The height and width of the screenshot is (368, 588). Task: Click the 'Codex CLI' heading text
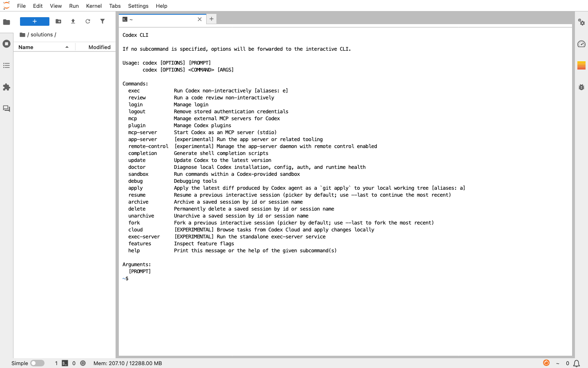(x=136, y=35)
